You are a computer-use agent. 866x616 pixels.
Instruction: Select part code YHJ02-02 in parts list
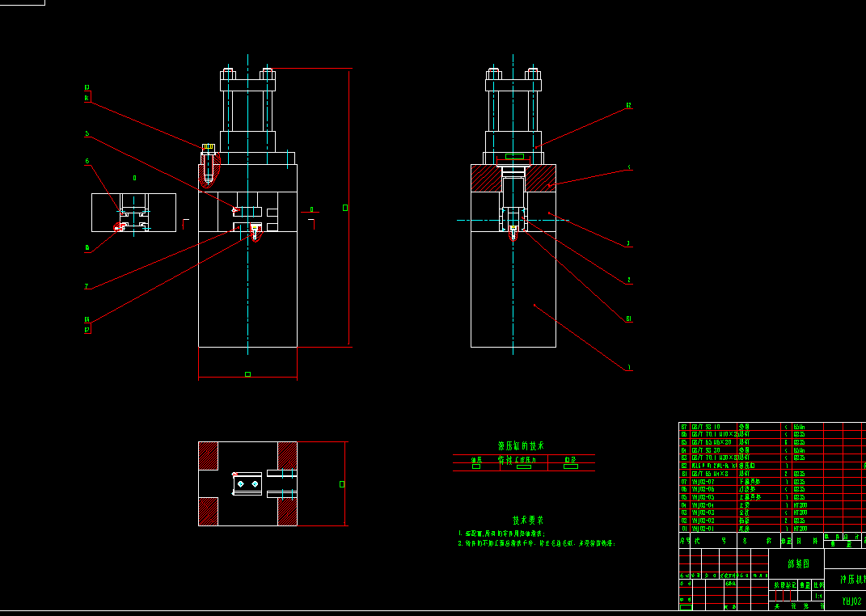pos(703,521)
